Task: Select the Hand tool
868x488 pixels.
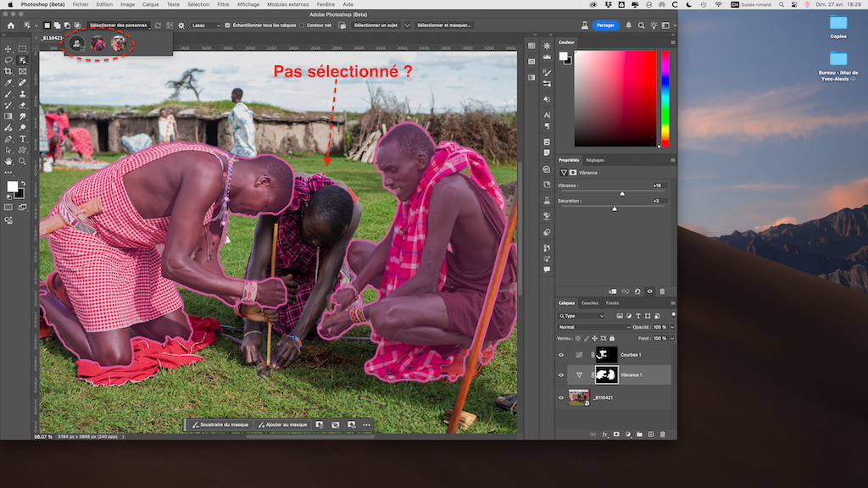Action: click(8, 160)
